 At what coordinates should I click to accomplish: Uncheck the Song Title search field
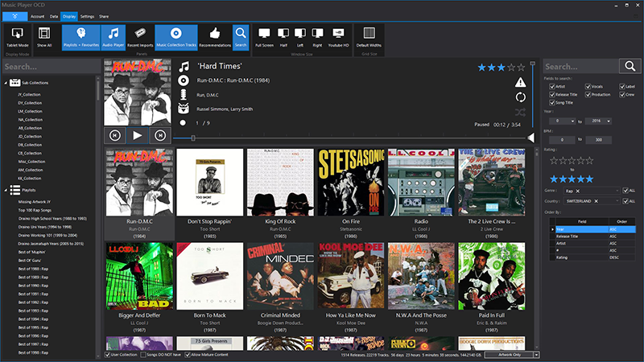552,103
